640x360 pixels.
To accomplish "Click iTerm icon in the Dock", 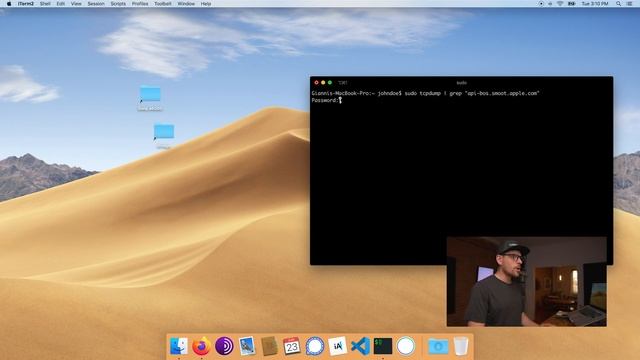I will point(383,346).
